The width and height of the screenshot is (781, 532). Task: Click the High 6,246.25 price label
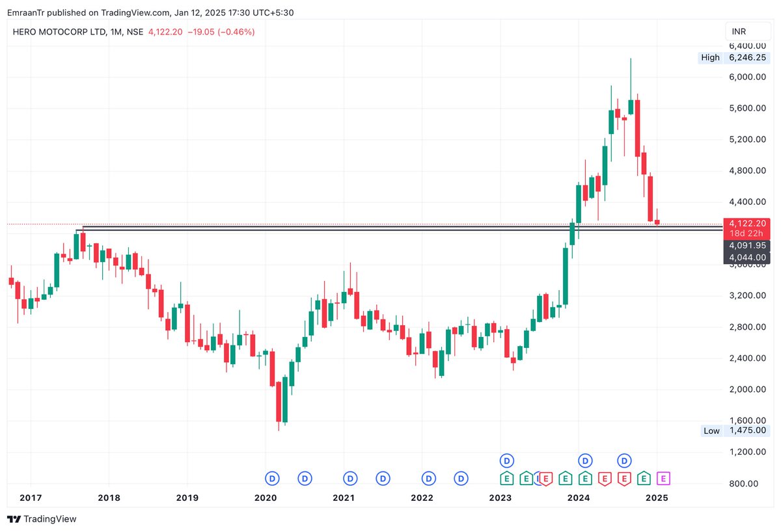733,57
